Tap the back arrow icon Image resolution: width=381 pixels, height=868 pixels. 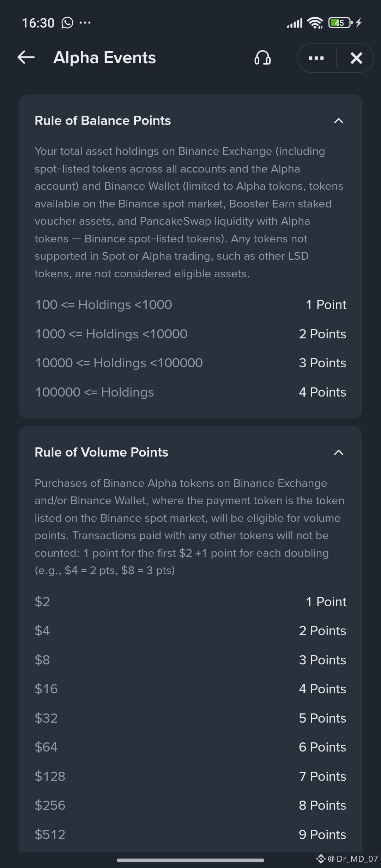coord(26,57)
